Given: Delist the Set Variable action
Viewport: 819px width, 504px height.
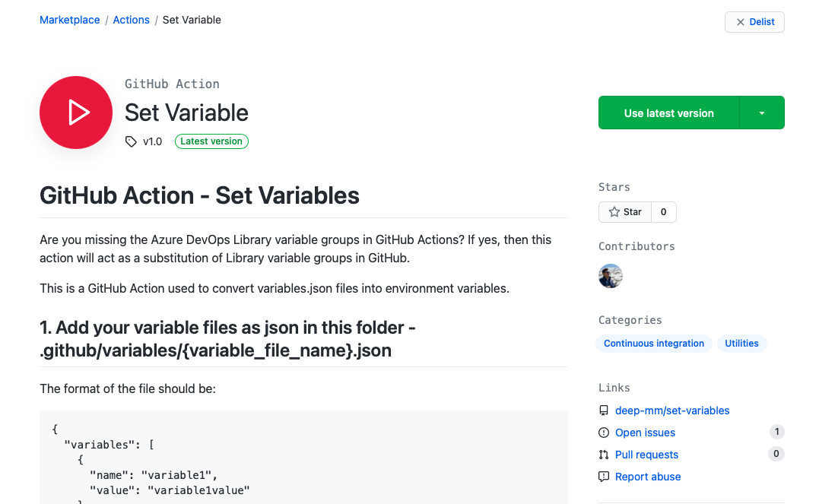Looking at the screenshot, I should 754,21.
